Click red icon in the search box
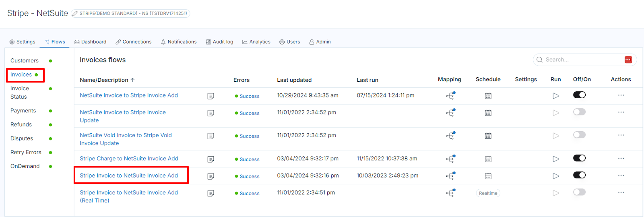The height and width of the screenshot is (217, 644). tap(628, 60)
